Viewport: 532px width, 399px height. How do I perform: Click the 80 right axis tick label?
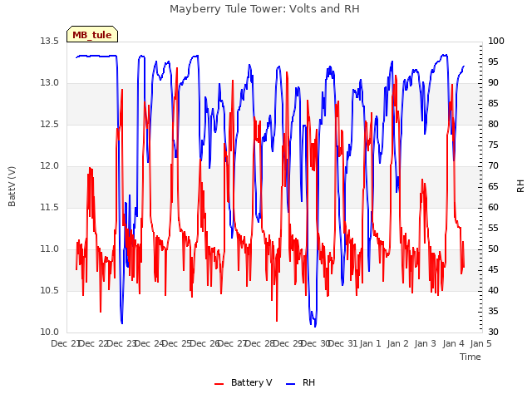(493, 125)
